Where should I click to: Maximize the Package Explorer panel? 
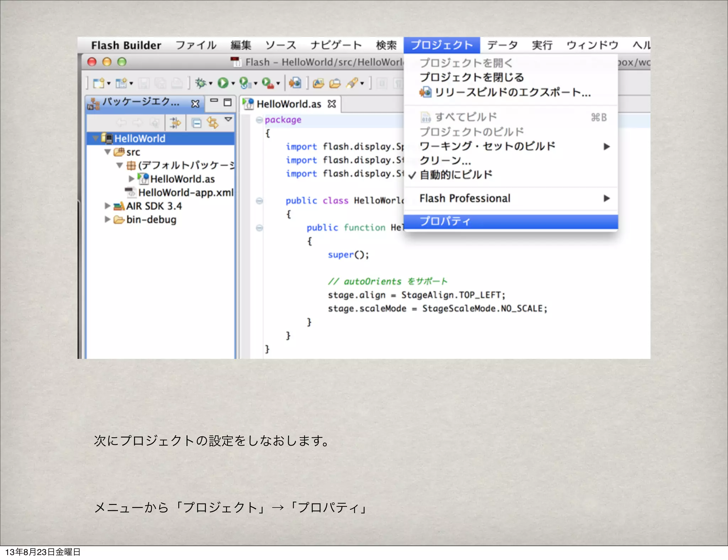pyautogui.click(x=227, y=103)
